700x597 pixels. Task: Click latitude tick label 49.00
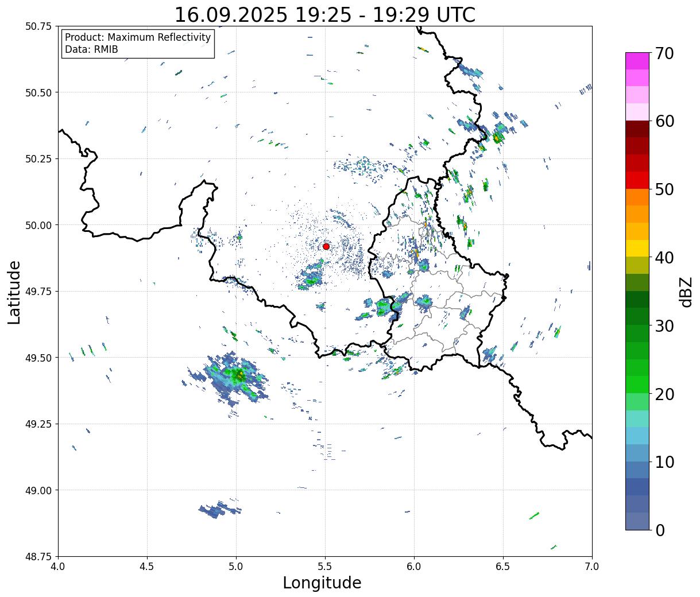(38, 490)
